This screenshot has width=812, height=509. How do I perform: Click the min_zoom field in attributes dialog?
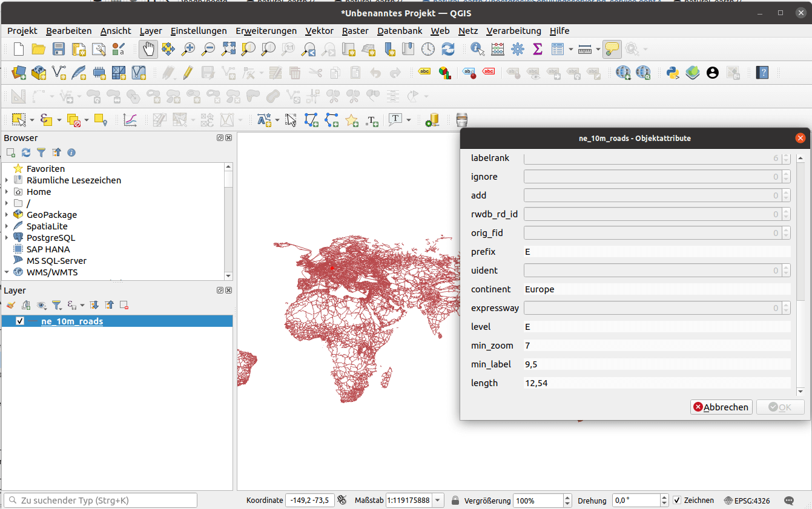(x=656, y=346)
